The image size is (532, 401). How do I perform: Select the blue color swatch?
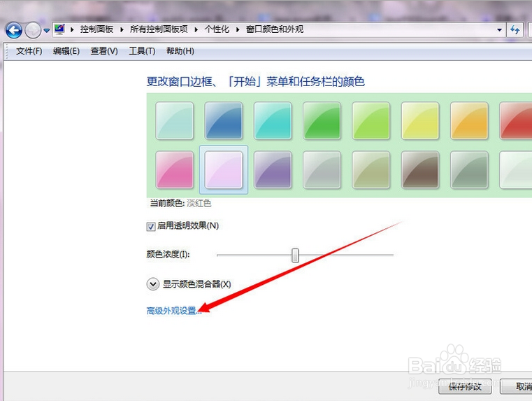224,120
